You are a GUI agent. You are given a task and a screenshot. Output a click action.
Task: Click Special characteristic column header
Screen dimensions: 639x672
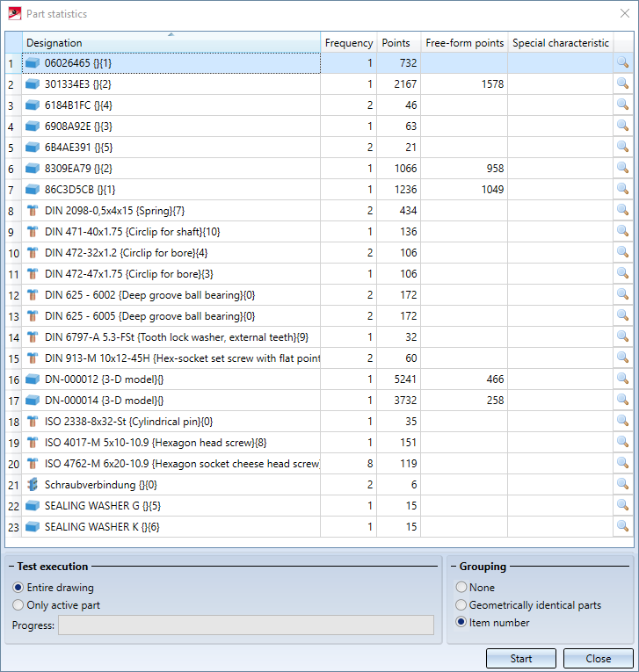560,43
